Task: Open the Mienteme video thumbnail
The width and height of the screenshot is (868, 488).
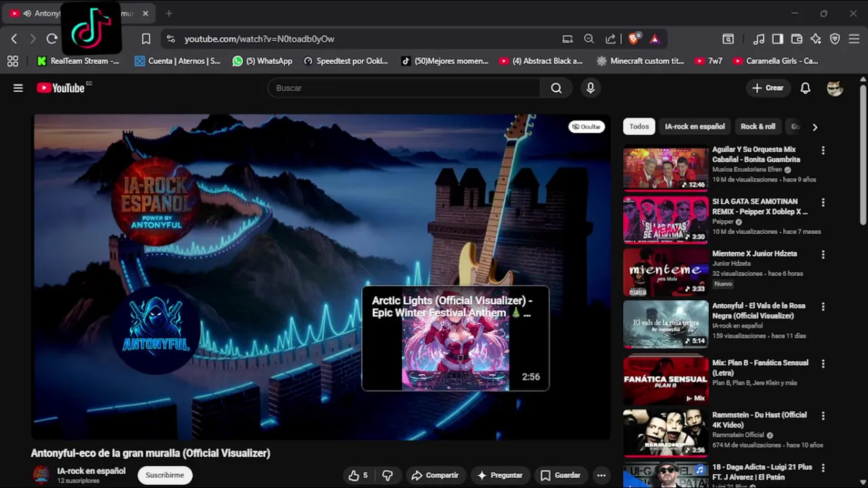Action: point(665,272)
